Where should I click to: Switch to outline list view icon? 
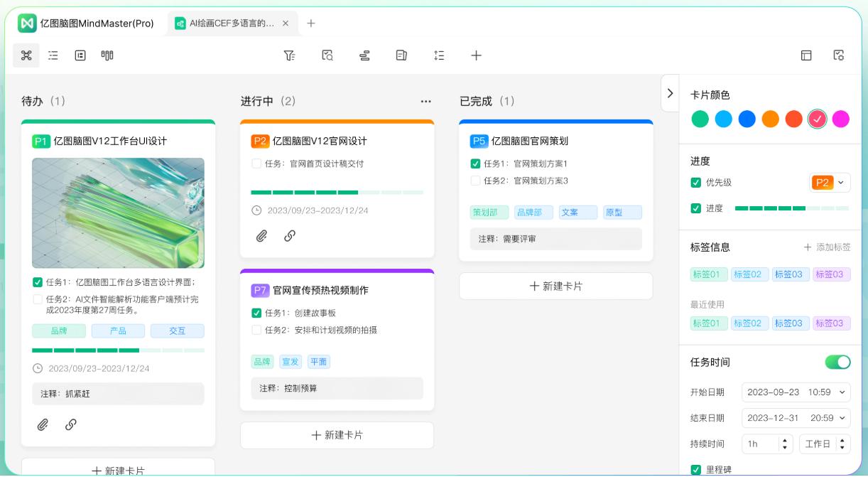tap(53, 55)
